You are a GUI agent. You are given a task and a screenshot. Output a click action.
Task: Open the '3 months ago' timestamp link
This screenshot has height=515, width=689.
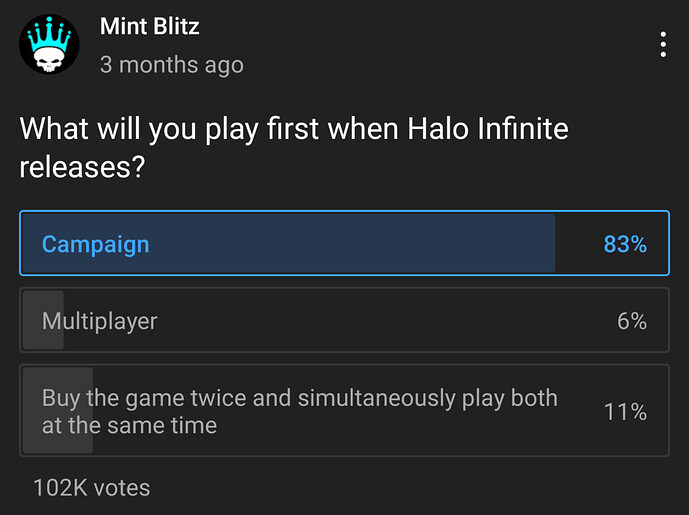(x=171, y=65)
